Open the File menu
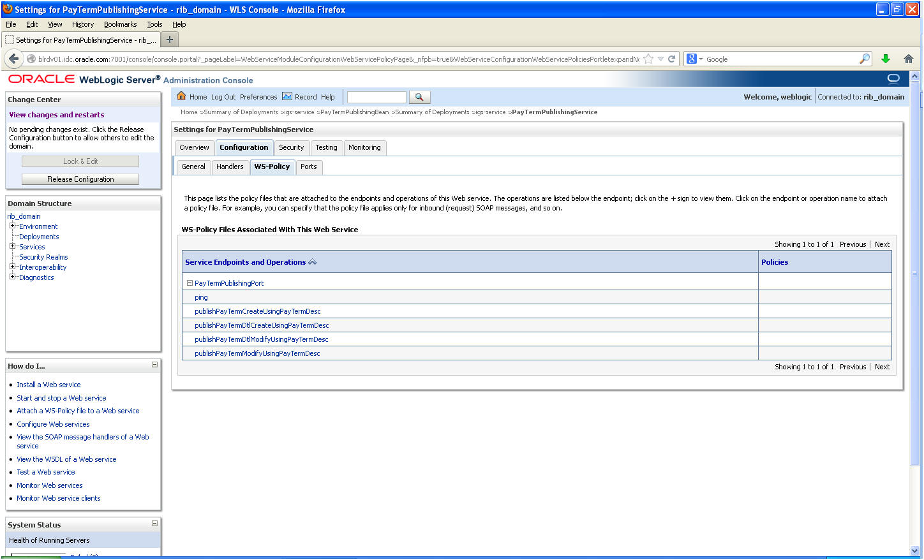The height and width of the screenshot is (560, 924). [11, 24]
